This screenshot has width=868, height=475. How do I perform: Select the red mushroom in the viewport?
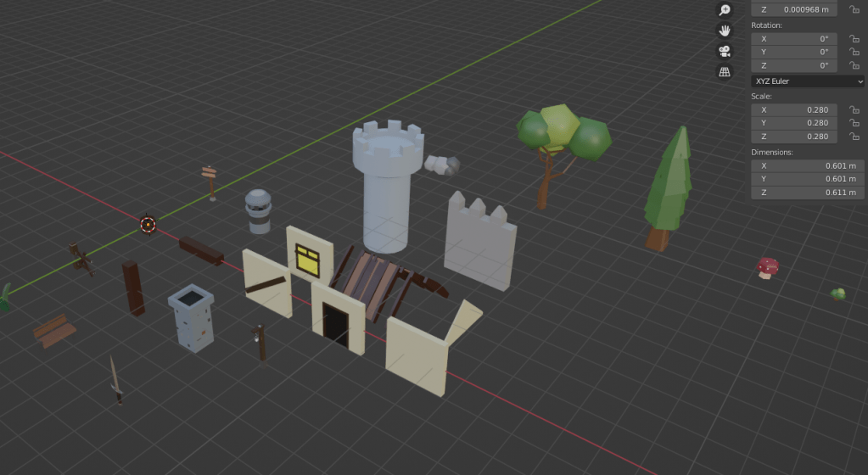coord(767,268)
